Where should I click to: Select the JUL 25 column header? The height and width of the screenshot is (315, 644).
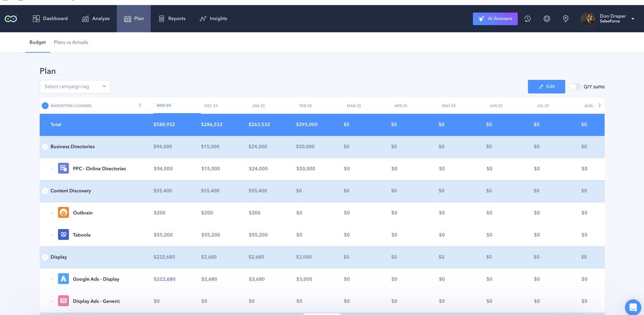[543, 106]
